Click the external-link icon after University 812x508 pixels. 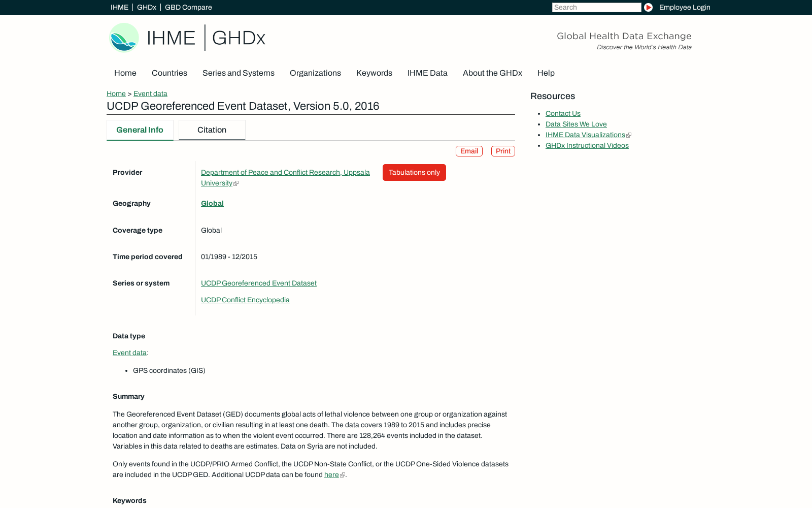click(236, 183)
